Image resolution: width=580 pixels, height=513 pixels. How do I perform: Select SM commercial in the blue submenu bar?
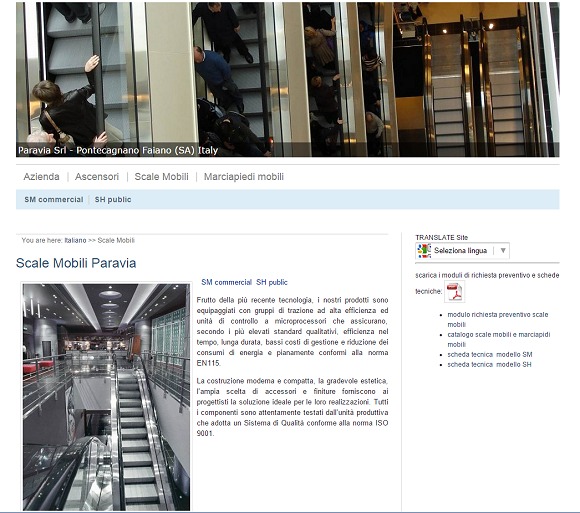point(54,199)
